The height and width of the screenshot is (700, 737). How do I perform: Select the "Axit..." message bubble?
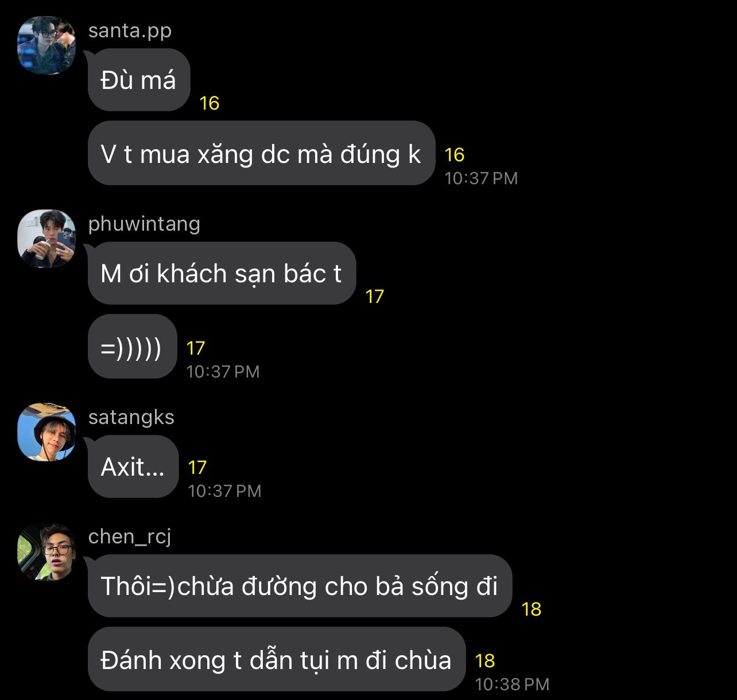coord(133,467)
